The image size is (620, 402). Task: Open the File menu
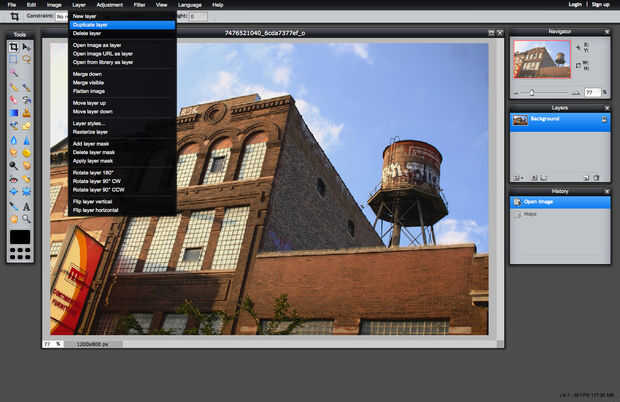pos(12,5)
